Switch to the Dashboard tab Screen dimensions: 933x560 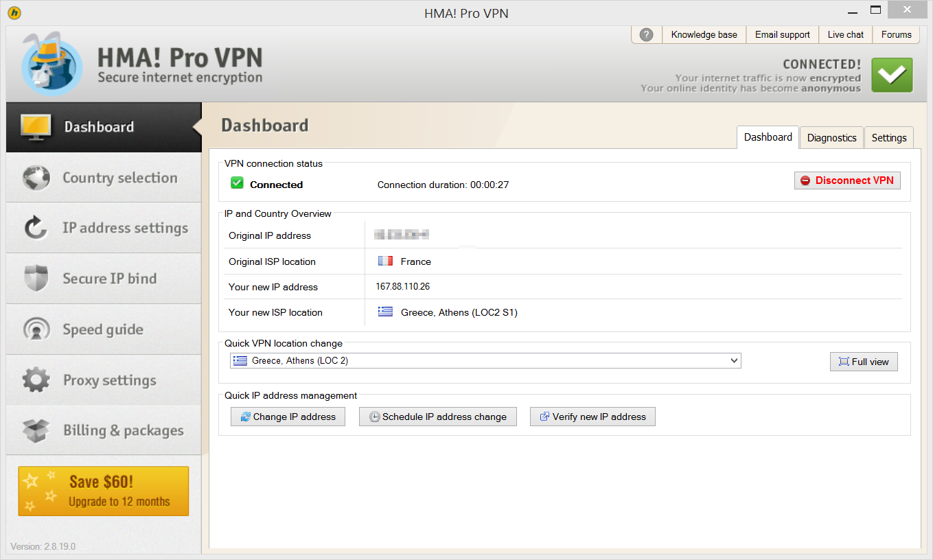point(768,137)
